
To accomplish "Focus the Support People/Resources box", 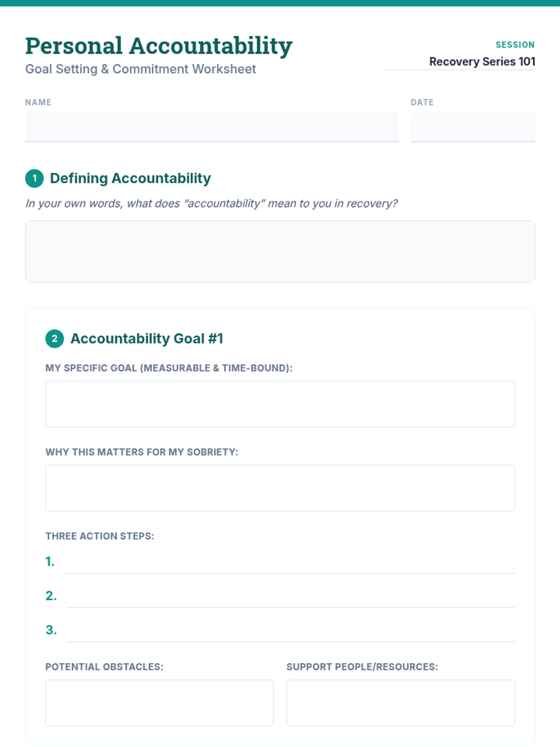I will [400, 703].
